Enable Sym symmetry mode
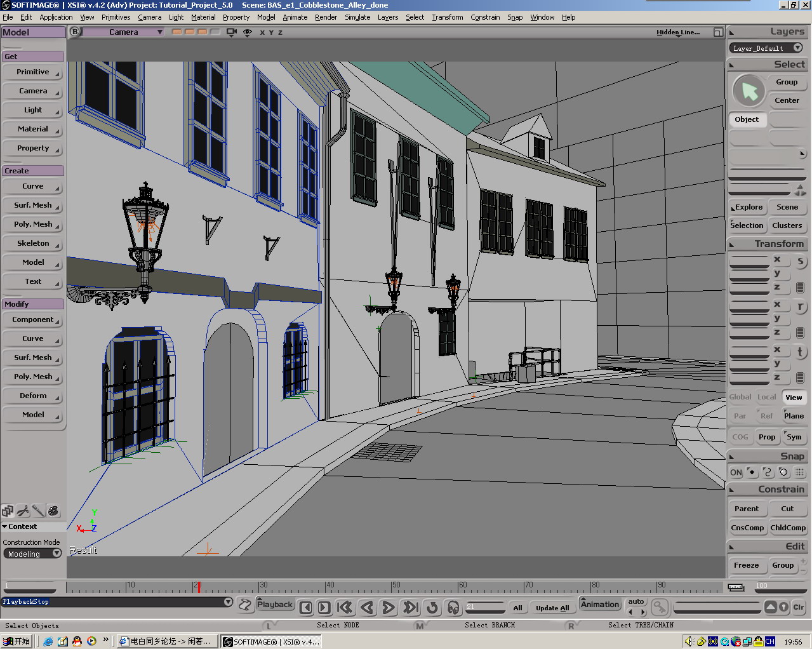The image size is (812, 649). click(x=794, y=437)
